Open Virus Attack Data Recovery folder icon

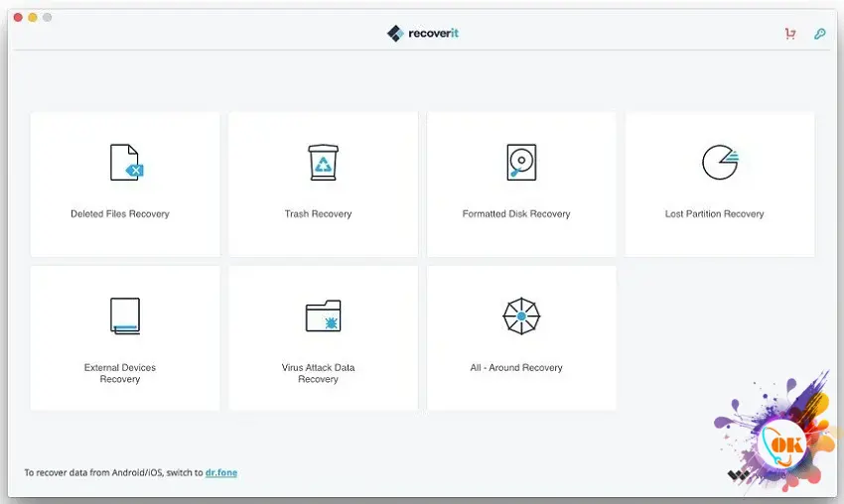coord(323,315)
